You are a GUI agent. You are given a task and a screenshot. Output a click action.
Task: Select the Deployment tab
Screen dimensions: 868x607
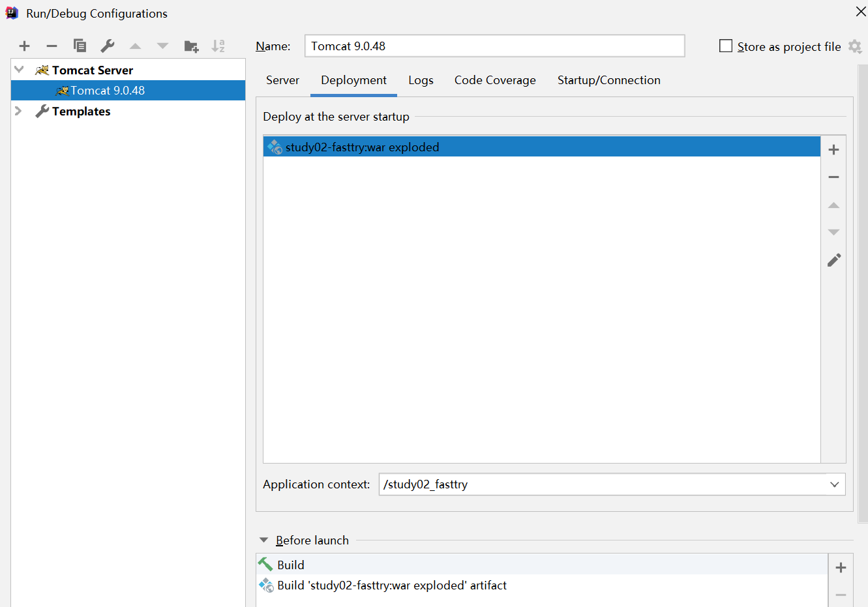coord(353,80)
